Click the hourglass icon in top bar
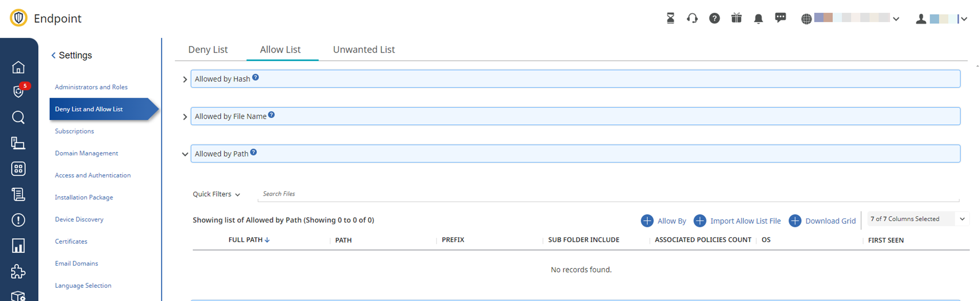The height and width of the screenshot is (301, 980). pos(670,18)
